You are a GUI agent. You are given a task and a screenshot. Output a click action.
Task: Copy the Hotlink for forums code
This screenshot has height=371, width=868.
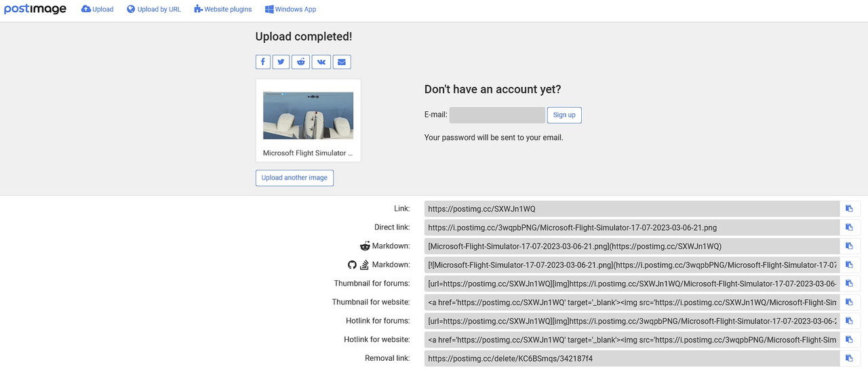[x=849, y=321]
